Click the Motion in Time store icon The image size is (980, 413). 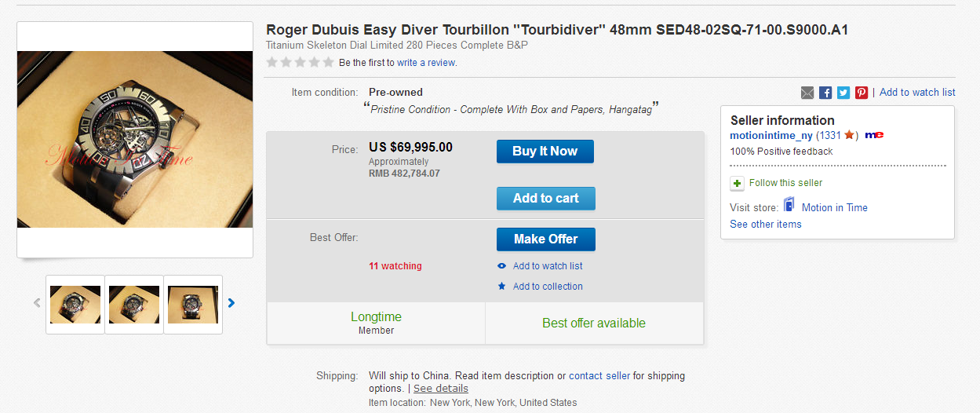[x=789, y=206]
